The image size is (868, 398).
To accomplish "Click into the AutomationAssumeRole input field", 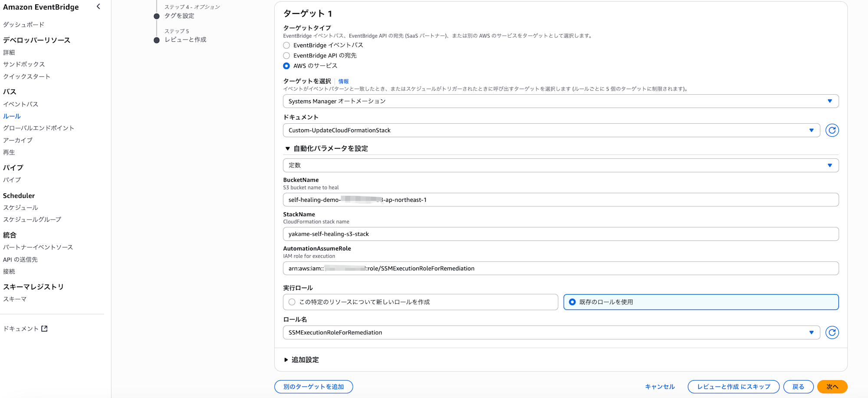I will [x=561, y=268].
